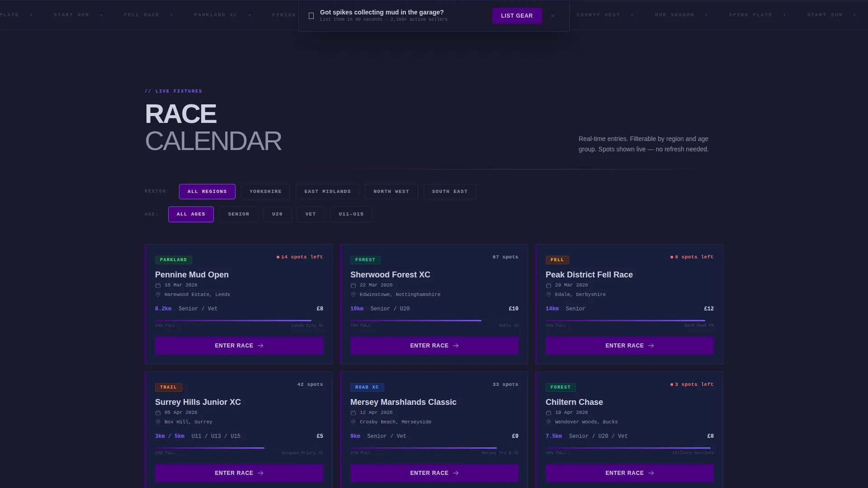This screenshot has height=488, width=868.
Task: Click location pin icon beside Harewood Estate, Leeds
Action: [158, 295]
